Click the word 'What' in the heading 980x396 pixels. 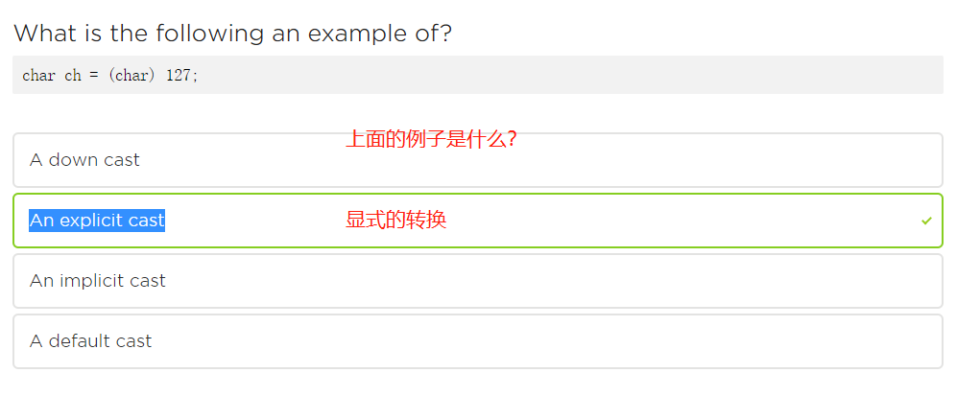pyautogui.click(x=44, y=34)
